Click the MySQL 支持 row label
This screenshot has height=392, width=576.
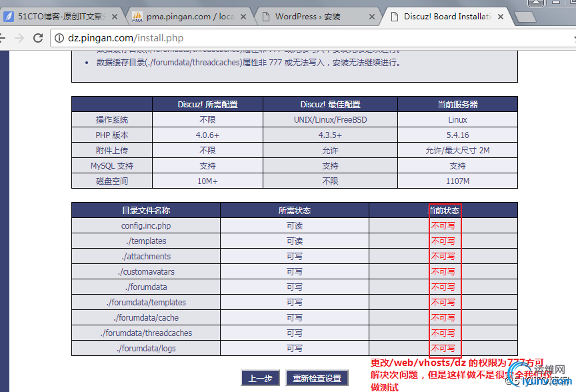(x=112, y=166)
